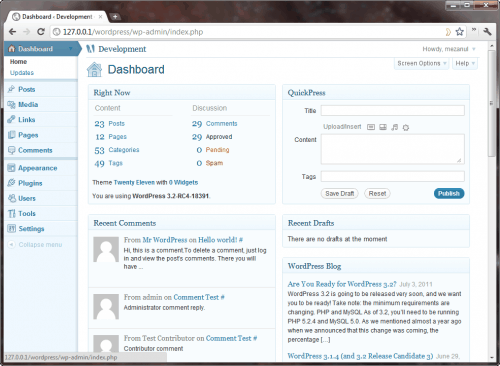The height and width of the screenshot is (366, 500).
Task: Expand the Screen Options panel
Action: click(422, 63)
